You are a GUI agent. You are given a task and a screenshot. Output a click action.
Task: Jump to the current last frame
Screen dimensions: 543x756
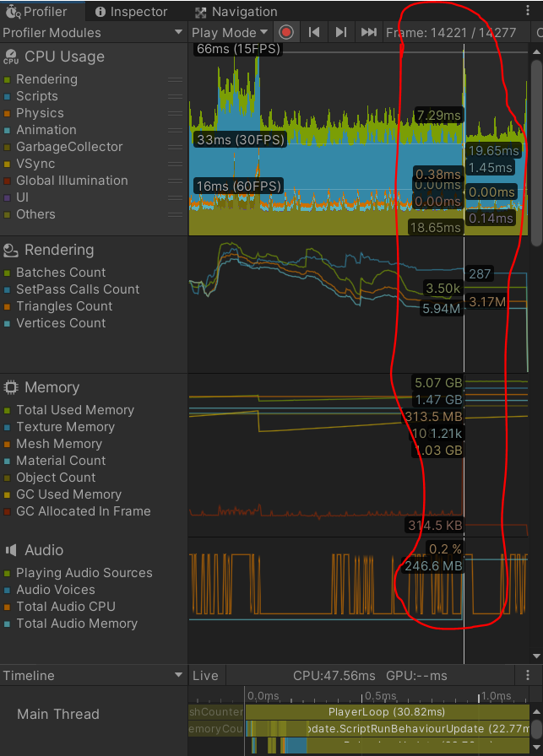[369, 32]
